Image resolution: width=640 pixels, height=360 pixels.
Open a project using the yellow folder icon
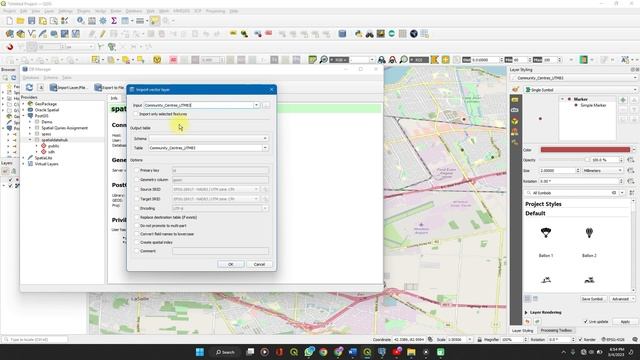20,20
